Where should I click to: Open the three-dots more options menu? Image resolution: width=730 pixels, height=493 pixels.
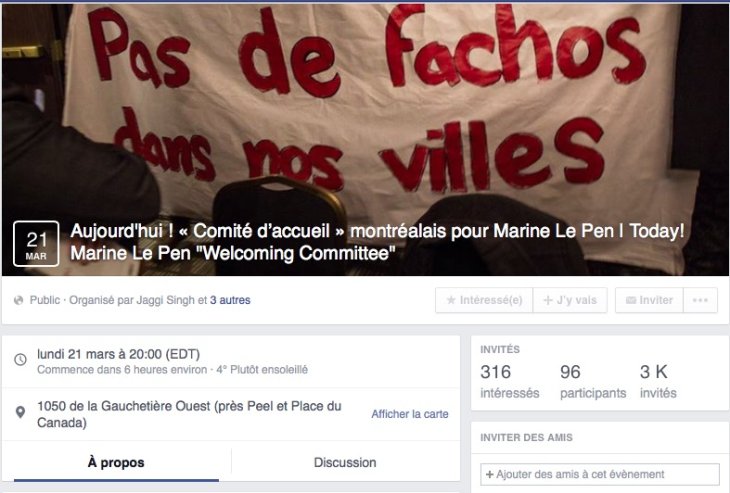pos(700,300)
